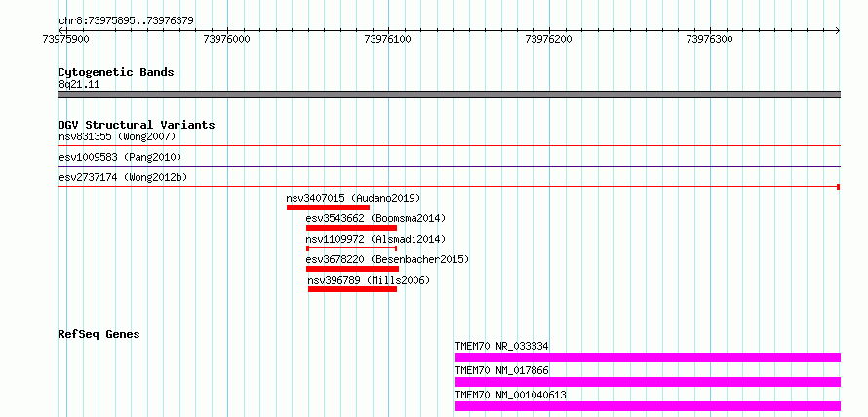This screenshot has width=868, height=417.
Task: Open the TMEM70|NM_017866 gene label
Action: 501,370
